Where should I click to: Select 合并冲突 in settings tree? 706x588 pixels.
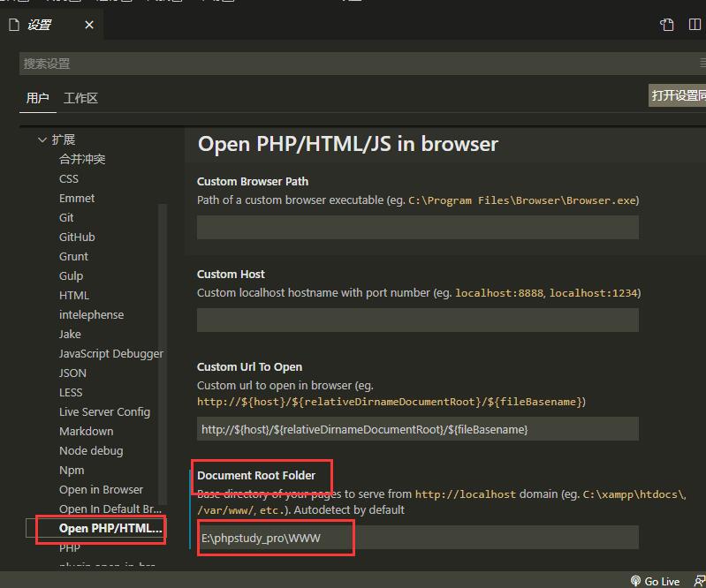(x=82, y=159)
